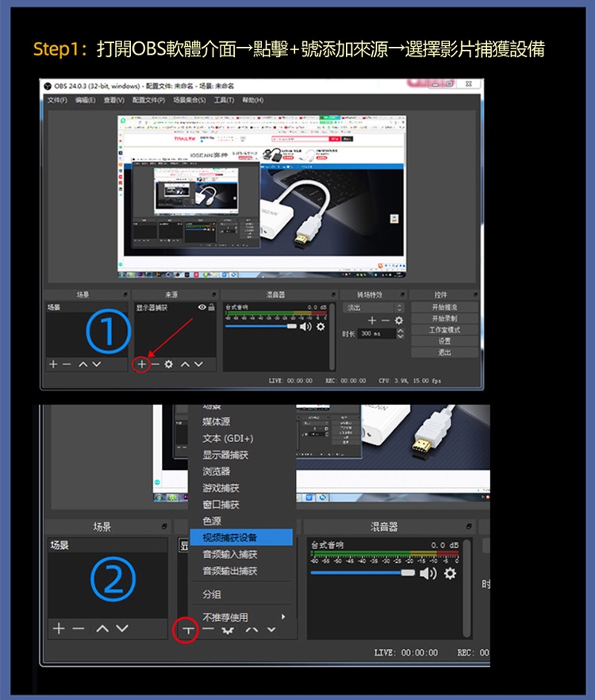Select the 场景 item in lower scenes list
This screenshot has width=595, height=700.
tap(60, 545)
